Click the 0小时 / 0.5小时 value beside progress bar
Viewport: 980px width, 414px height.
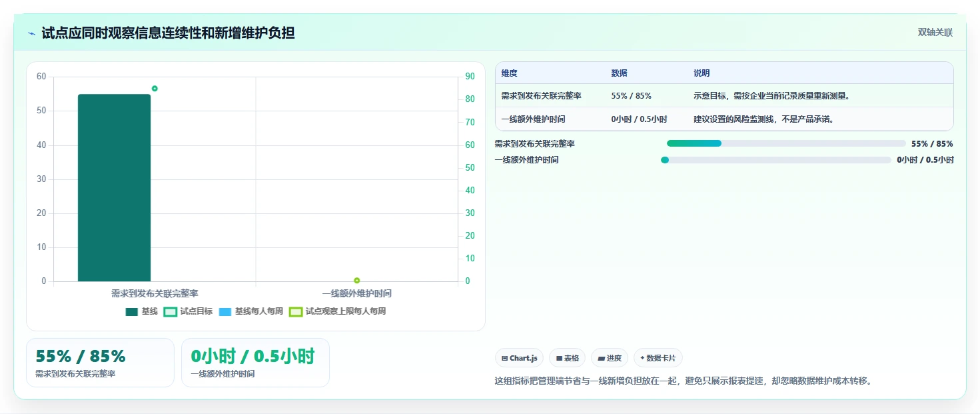pos(925,160)
